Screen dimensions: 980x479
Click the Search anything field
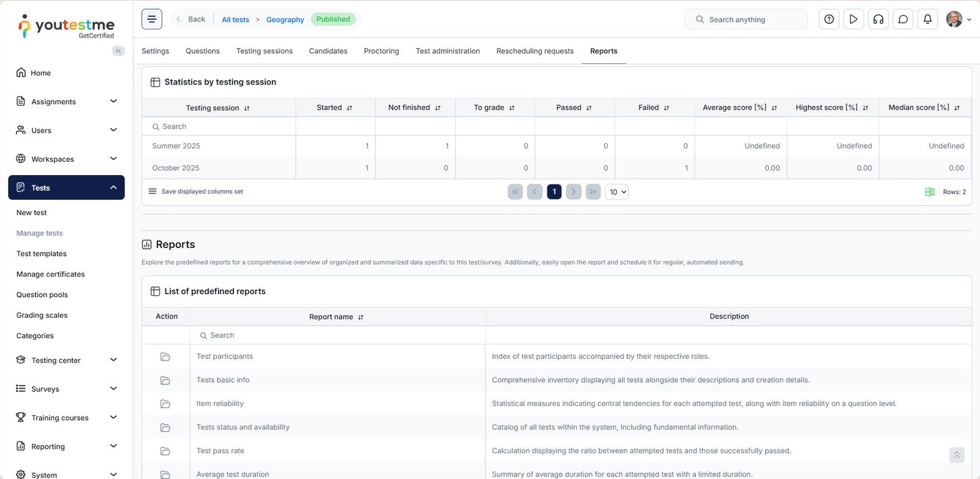pyautogui.click(x=746, y=20)
